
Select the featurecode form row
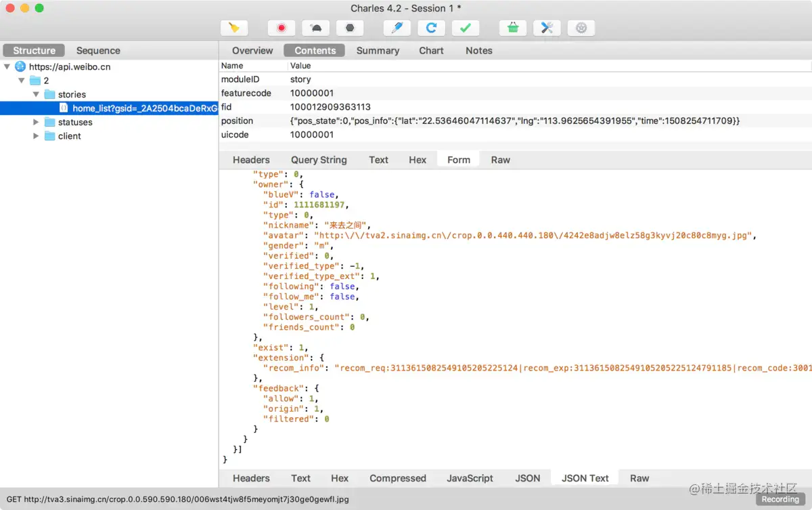pos(515,93)
